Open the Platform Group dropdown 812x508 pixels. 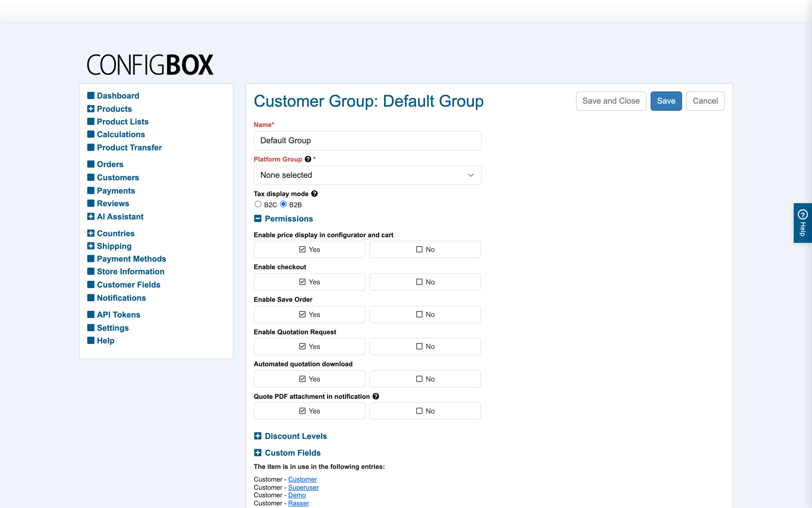coord(367,175)
